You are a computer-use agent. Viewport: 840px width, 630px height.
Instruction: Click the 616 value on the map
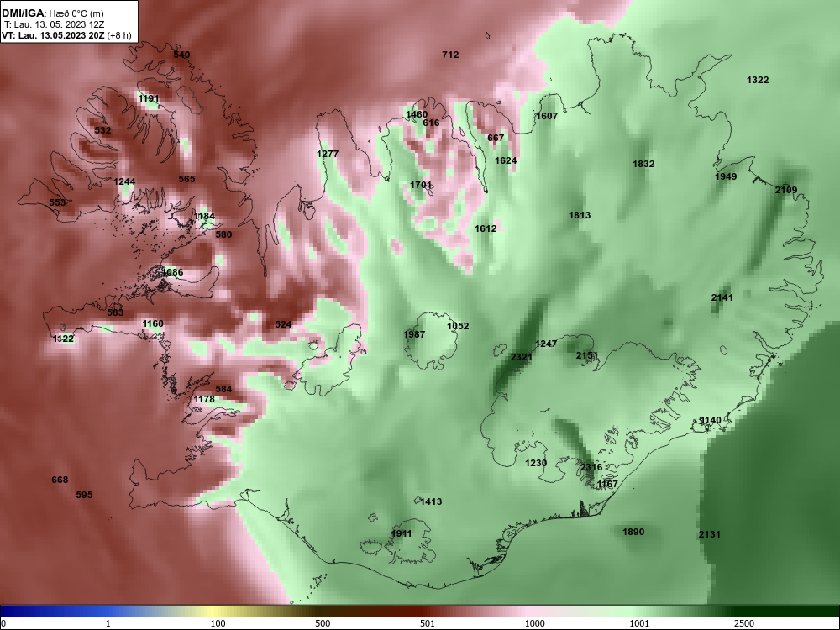pyautogui.click(x=431, y=123)
